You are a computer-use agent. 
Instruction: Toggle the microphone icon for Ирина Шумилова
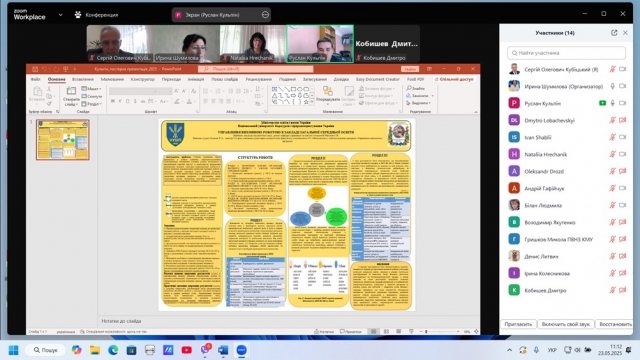point(612,86)
